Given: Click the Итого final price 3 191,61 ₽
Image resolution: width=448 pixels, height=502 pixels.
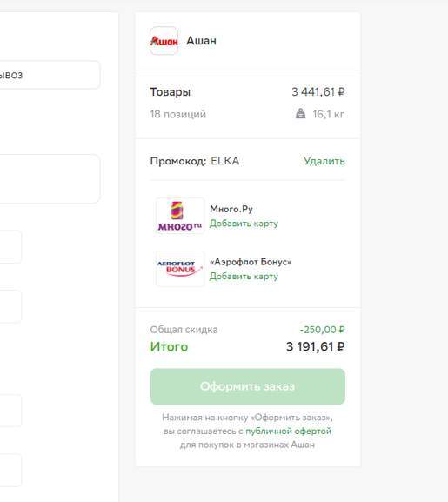Looking at the screenshot, I should (316, 346).
